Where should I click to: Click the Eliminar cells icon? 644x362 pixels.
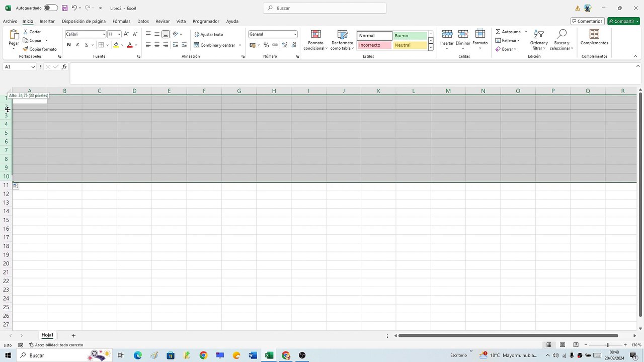(463, 34)
